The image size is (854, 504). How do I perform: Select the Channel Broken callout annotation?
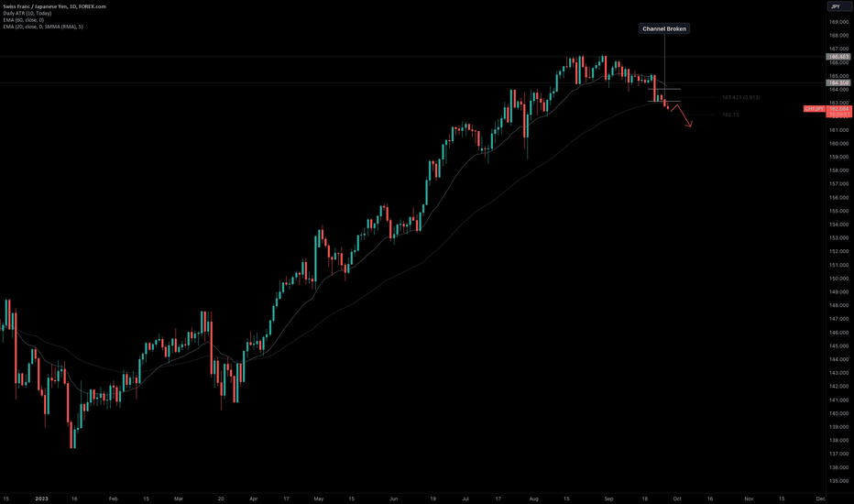[664, 29]
